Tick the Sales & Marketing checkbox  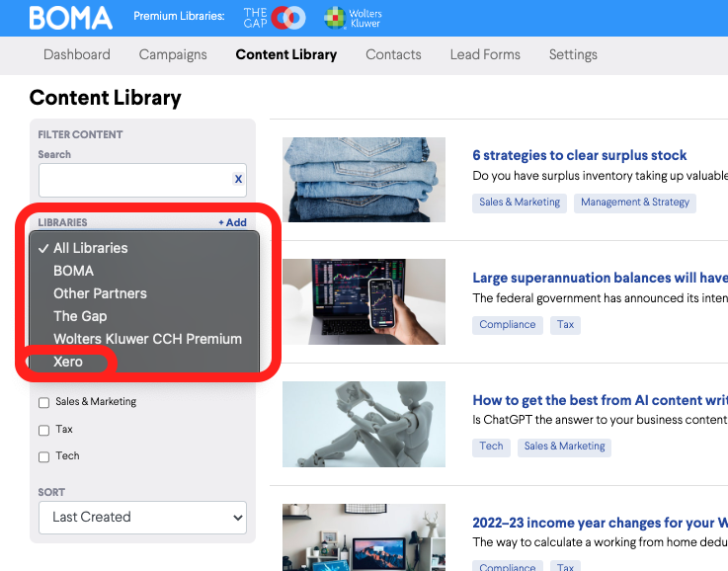coord(44,402)
